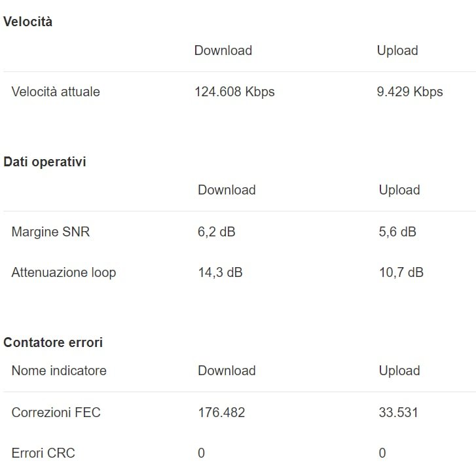Click the Contatore errori section heading
This screenshot has height=476, width=476.
pos(53,342)
